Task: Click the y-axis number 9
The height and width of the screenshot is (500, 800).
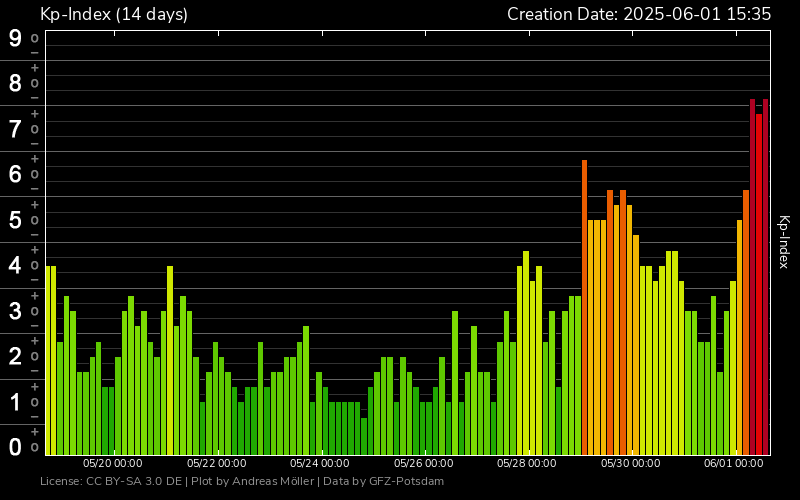Action: (15, 39)
